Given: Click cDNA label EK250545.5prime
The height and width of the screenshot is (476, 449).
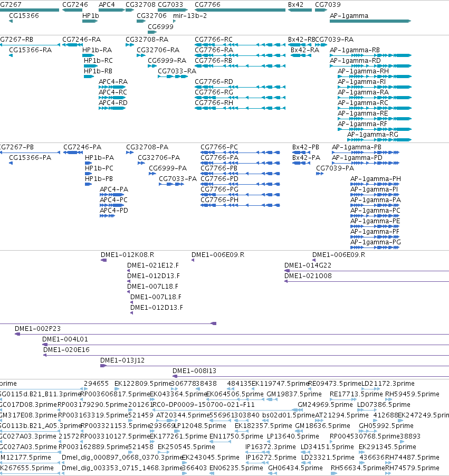Looking at the screenshot, I should [186, 447].
